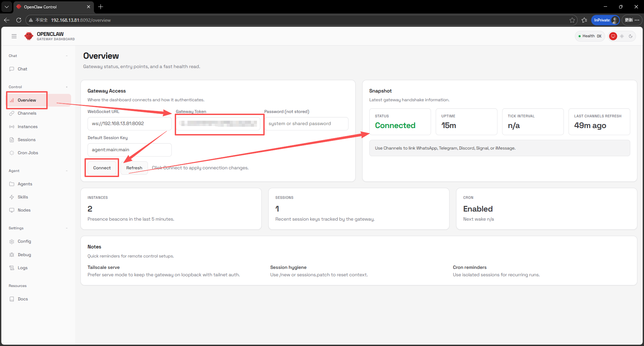Collapse the Agent sidebar group
This screenshot has height=346, width=644.
tap(67, 171)
